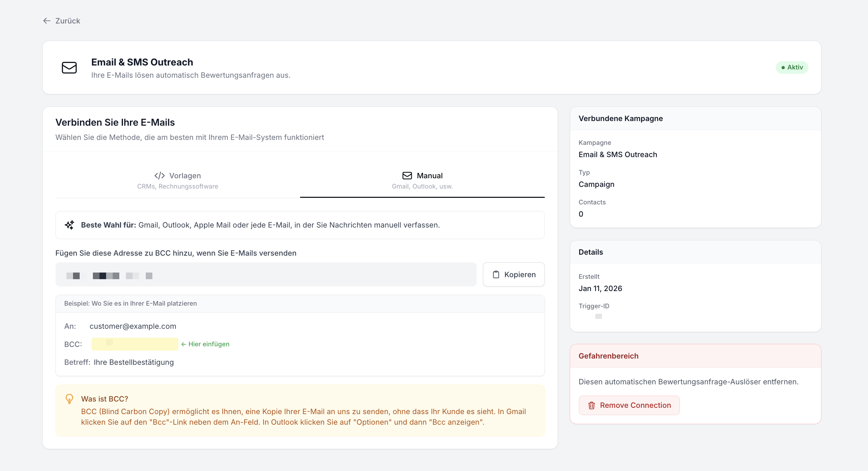Click customer@example.com in the example
Screen dimensions: 868x471
click(133, 326)
